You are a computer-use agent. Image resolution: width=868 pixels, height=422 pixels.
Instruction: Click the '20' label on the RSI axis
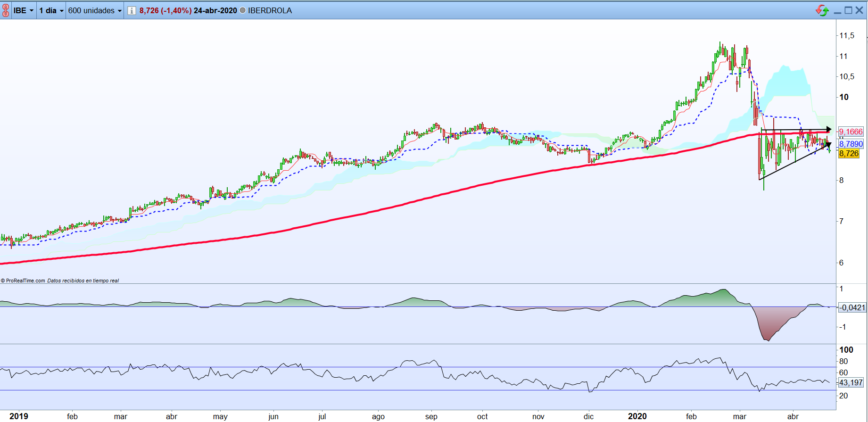[843, 396]
